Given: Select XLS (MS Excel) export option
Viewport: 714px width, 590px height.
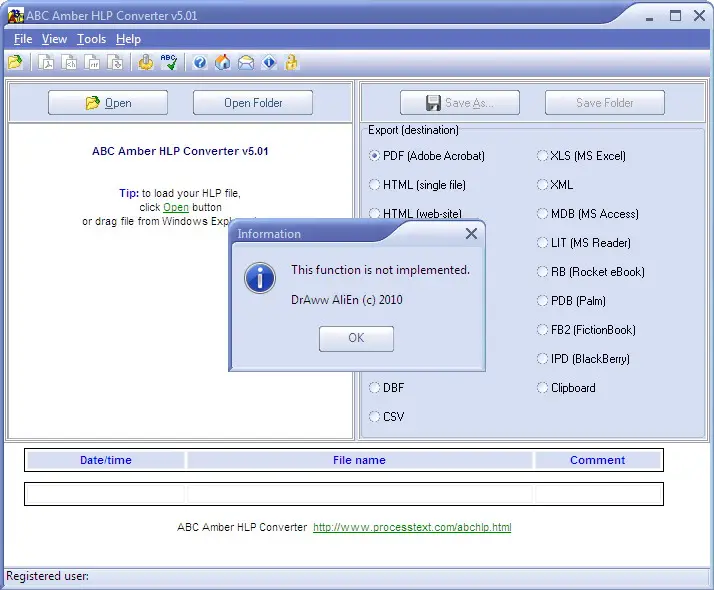Looking at the screenshot, I should point(581,156).
